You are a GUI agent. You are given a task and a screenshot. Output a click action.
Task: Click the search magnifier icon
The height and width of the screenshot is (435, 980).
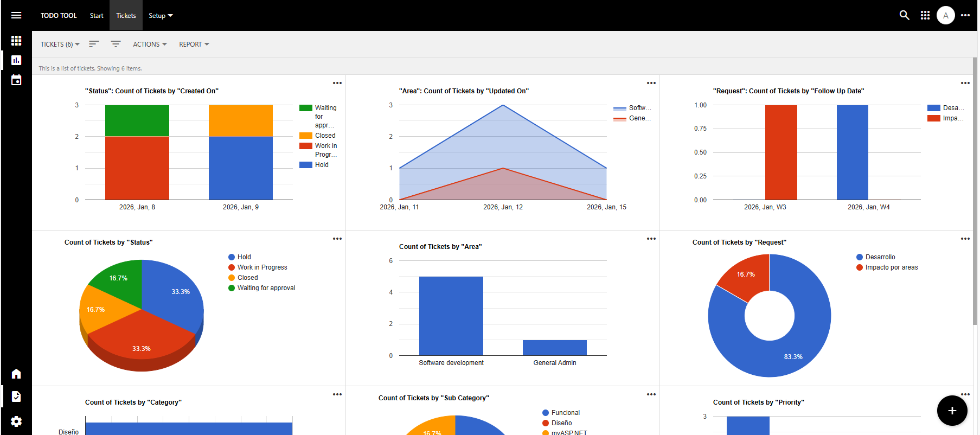coord(904,15)
